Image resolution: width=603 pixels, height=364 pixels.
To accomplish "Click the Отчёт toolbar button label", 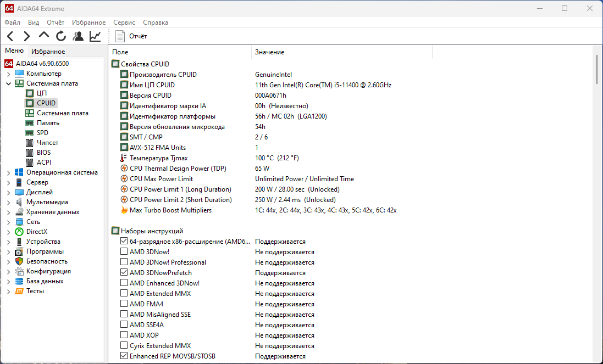I will [138, 36].
